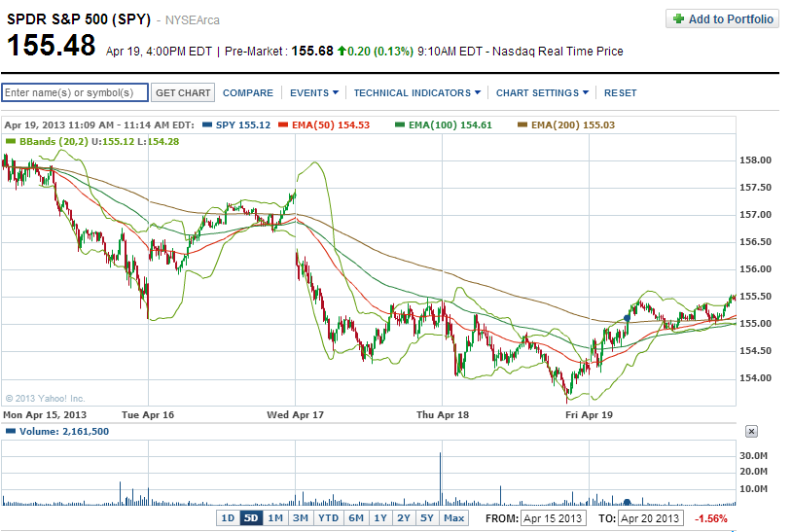The image size is (792, 532).
Task: Click the Add to Portfolio button
Action: click(722, 19)
